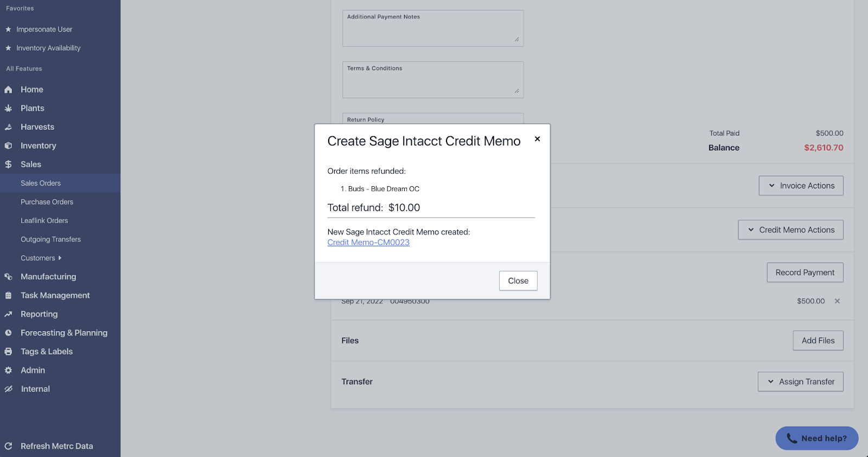Select Impersonate User favorite
The height and width of the screenshot is (457, 868).
(44, 29)
